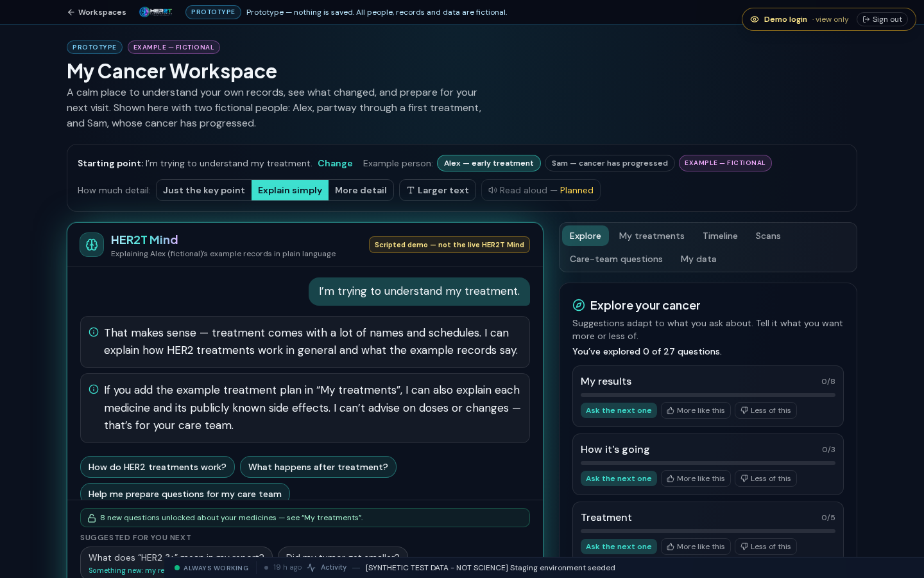Toggle Larger text
924x578 pixels.
coord(438,190)
